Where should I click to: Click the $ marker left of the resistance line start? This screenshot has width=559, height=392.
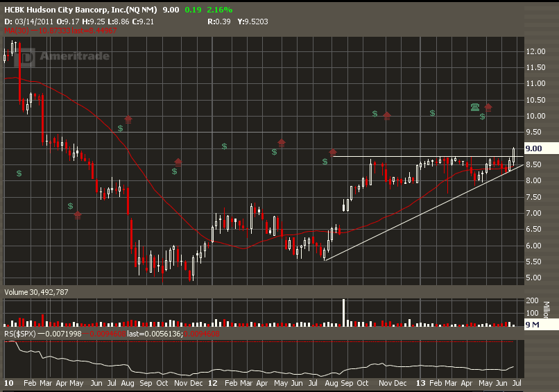point(325,162)
